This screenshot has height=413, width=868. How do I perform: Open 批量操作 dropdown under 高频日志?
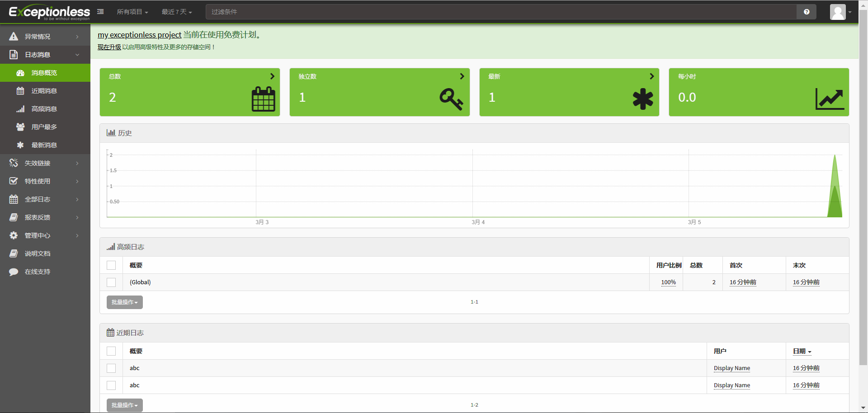(125, 302)
